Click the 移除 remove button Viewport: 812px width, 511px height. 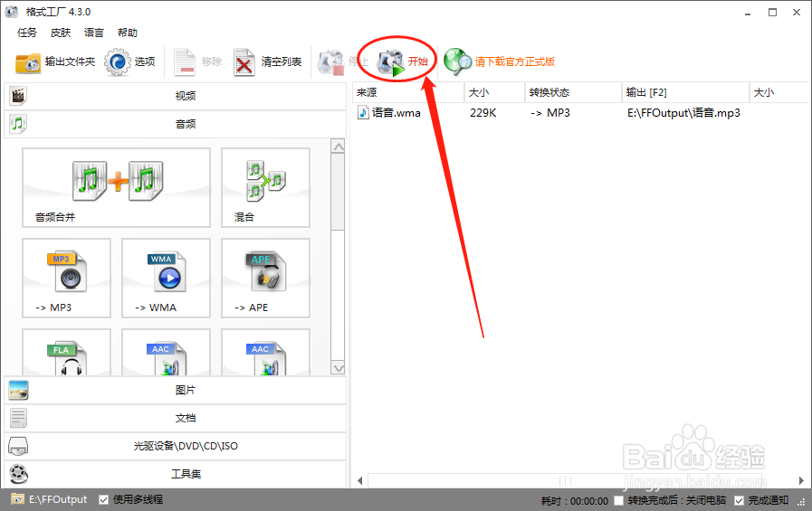pyautogui.click(x=198, y=62)
